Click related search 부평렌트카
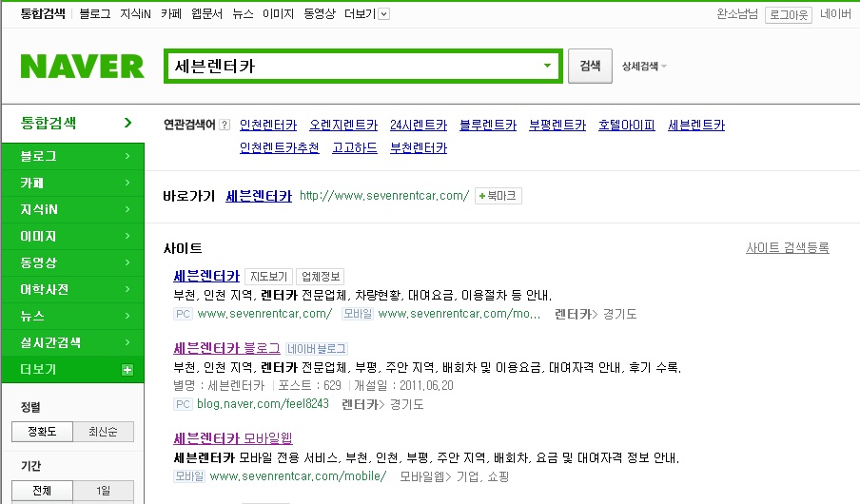Screen dimensions: 860x504 click(557, 125)
